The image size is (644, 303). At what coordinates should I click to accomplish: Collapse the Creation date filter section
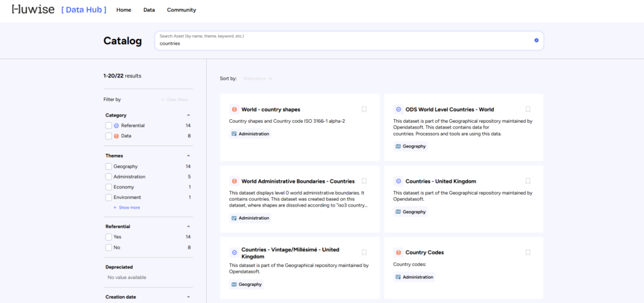188,297
